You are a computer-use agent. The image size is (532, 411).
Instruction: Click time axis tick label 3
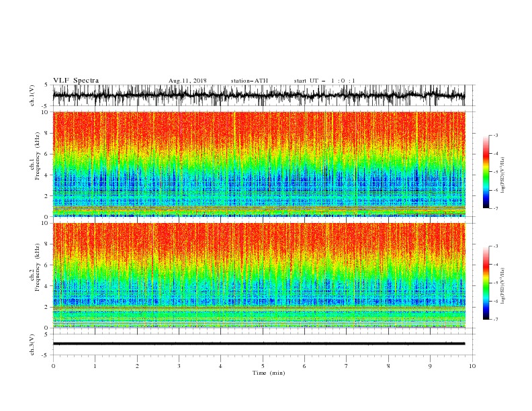179,366
